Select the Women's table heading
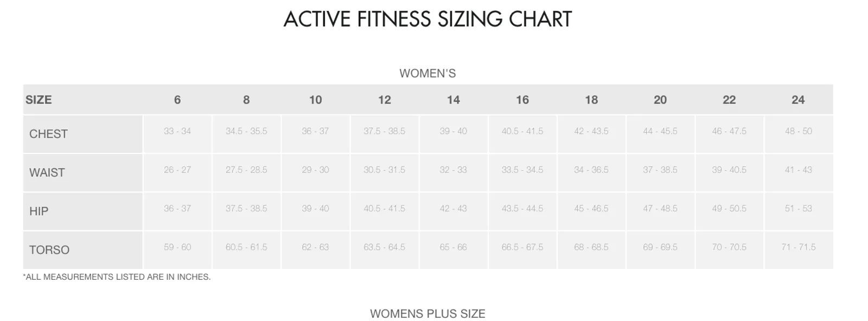The width and height of the screenshot is (868, 321). click(427, 73)
